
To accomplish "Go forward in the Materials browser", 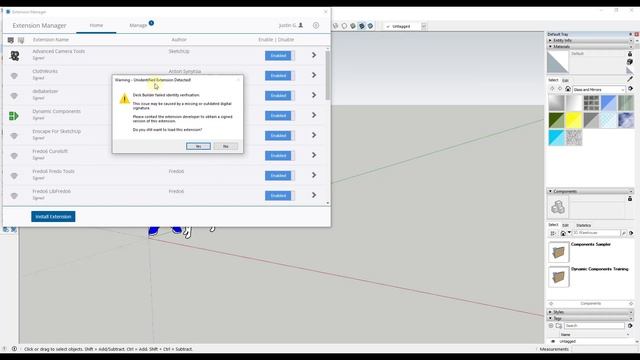I will click(x=560, y=89).
